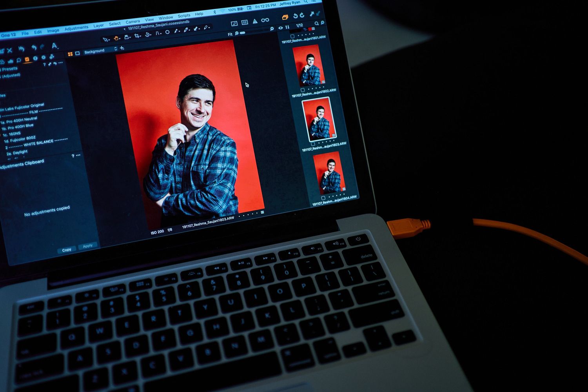588x392 pixels.
Task: Toggle annotations edit overlay icon
Action: click(x=234, y=24)
